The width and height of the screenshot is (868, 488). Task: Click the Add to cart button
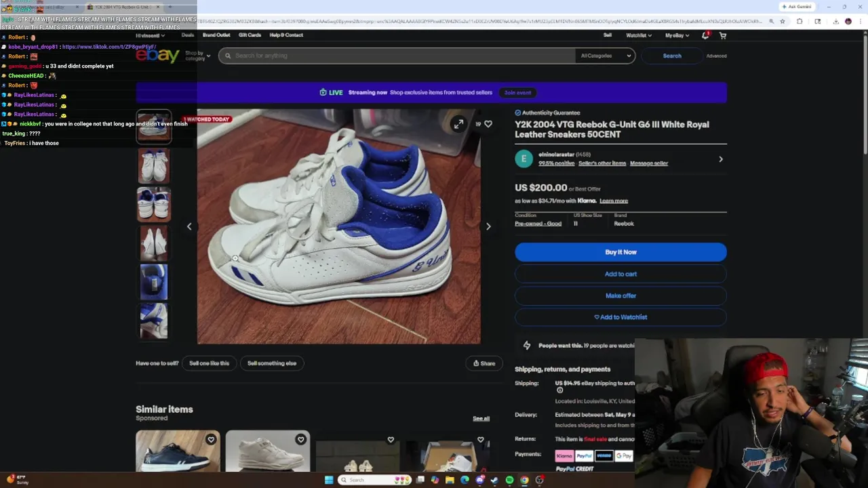tap(620, 274)
